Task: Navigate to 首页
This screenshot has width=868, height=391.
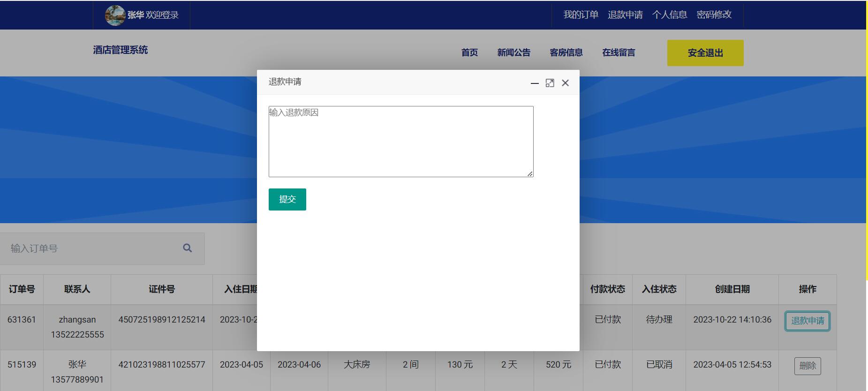Action: (469, 53)
